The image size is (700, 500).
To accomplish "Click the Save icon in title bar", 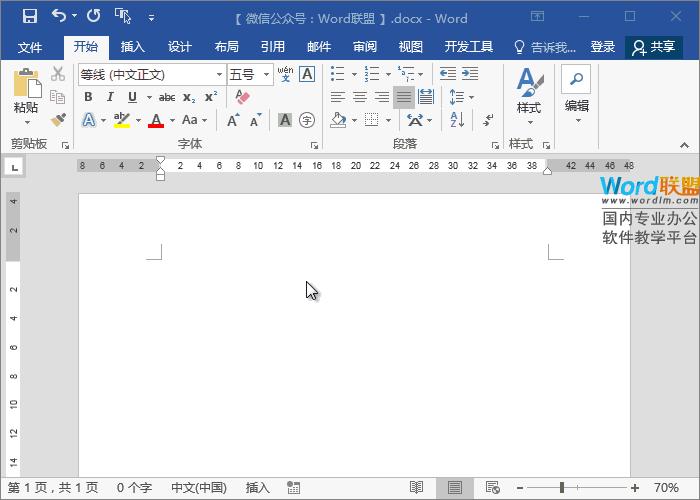I will click(x=29, y=17).
